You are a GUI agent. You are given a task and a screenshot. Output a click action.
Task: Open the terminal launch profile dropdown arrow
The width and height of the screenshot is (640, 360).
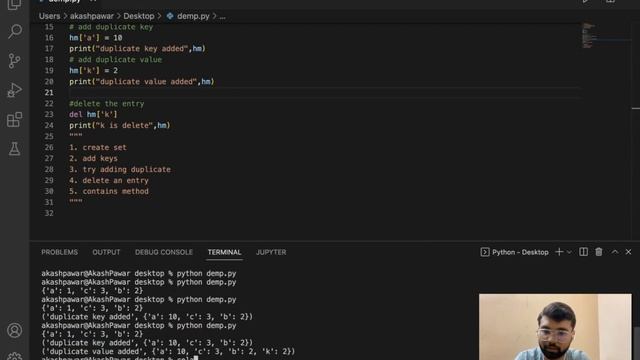tap(569, 252)
